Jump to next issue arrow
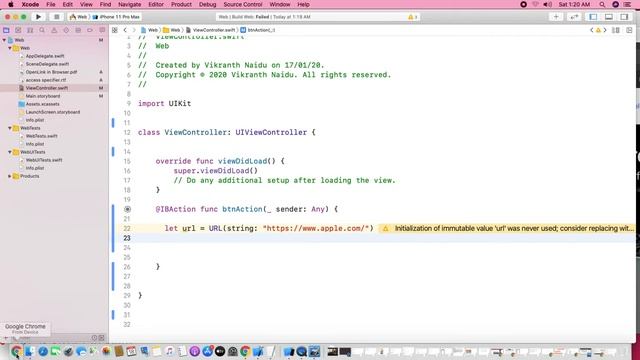The image size is (640, 360). pyautogui.click(x=605, y=30)
